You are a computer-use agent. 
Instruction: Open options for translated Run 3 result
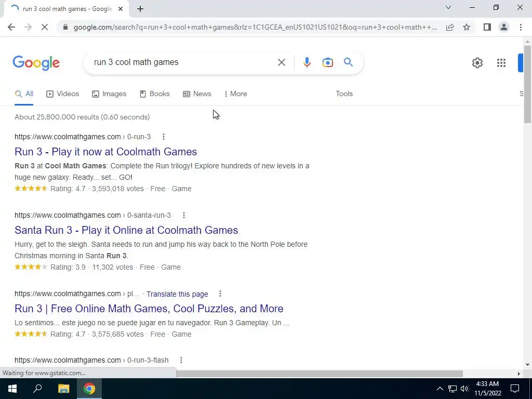click(x=220, y=294)
